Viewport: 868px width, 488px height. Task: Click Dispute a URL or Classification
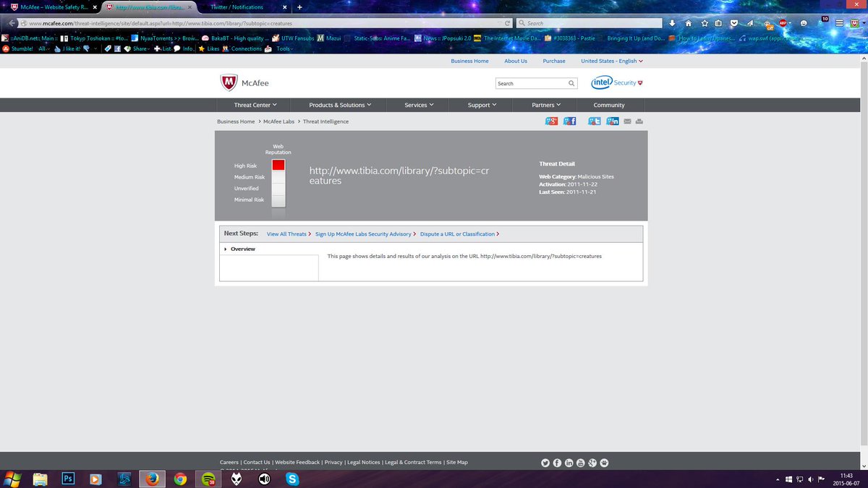click(457, 234)
